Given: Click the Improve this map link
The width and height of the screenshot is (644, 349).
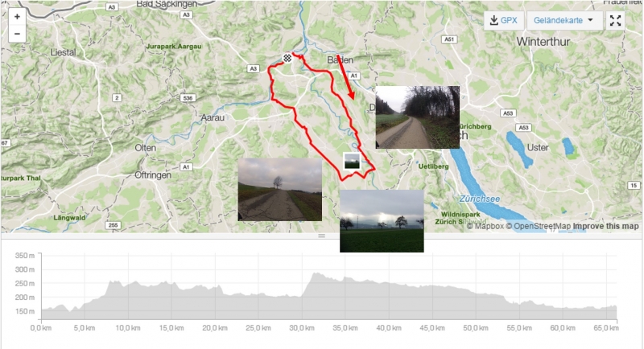Looking at the screenshot, I should pos(605,226).
